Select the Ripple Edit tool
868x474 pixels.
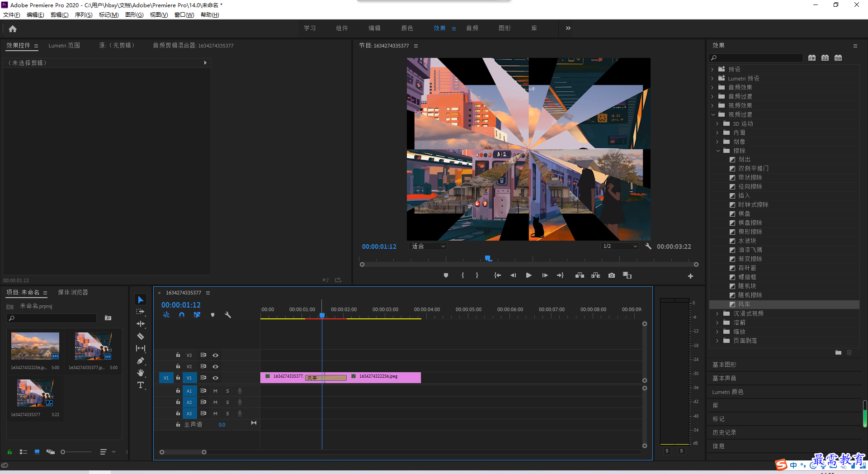click(141, 324)
